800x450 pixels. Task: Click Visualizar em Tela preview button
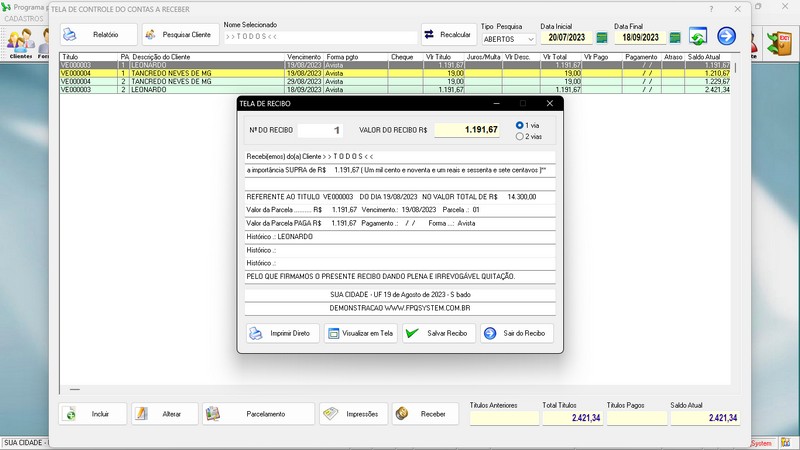coord(360,333)
